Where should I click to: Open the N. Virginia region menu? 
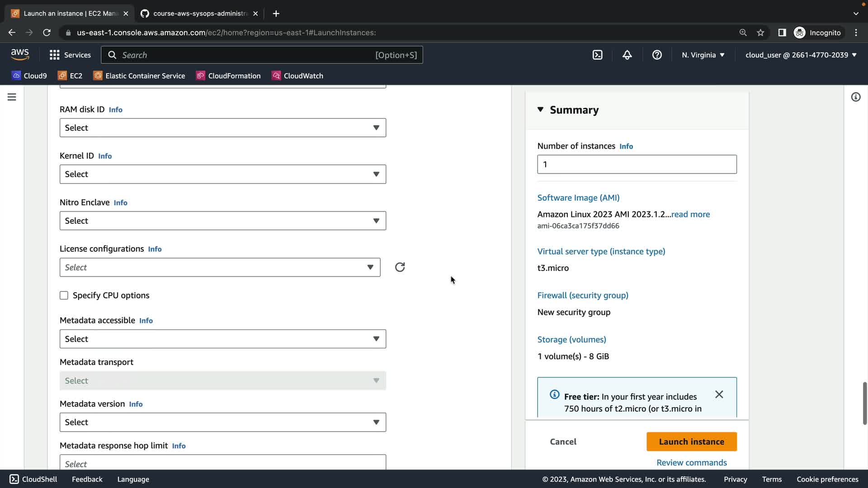tap(703, 55)
